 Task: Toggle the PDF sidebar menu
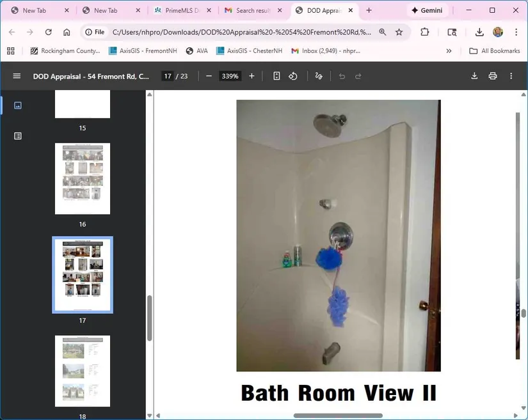[17, 76]
